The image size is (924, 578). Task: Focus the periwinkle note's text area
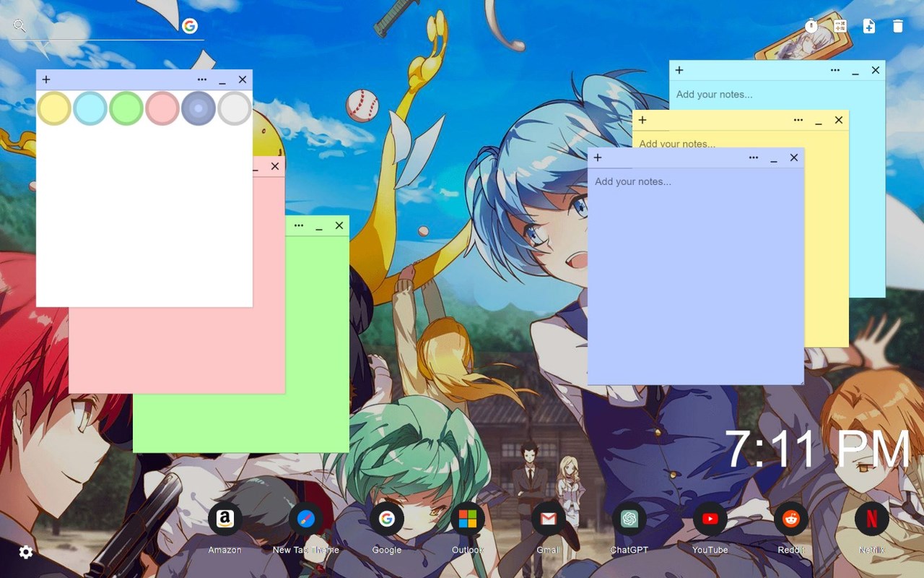(x=696, y=276)
